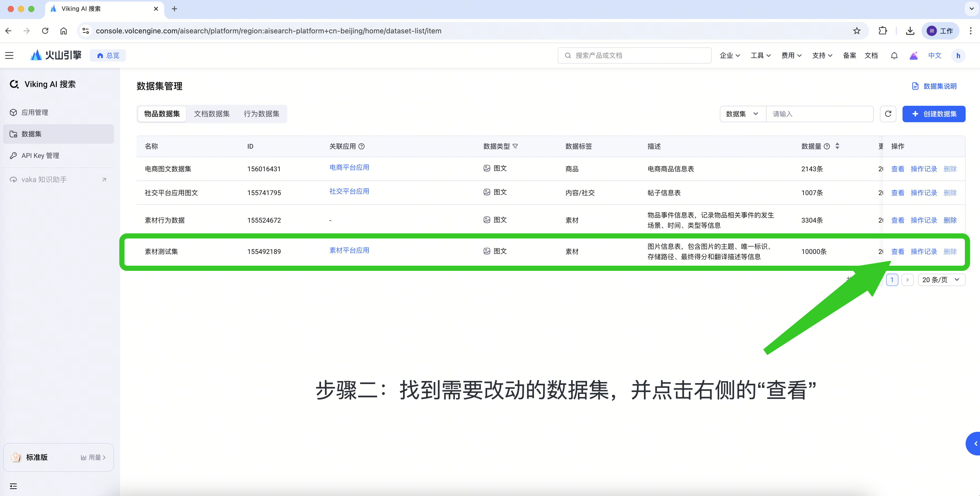Image resolution: width=980 pixels, height=496 pixels.
Task: Click the AI assistant purple icon
Action: click(x=913, y=55)
